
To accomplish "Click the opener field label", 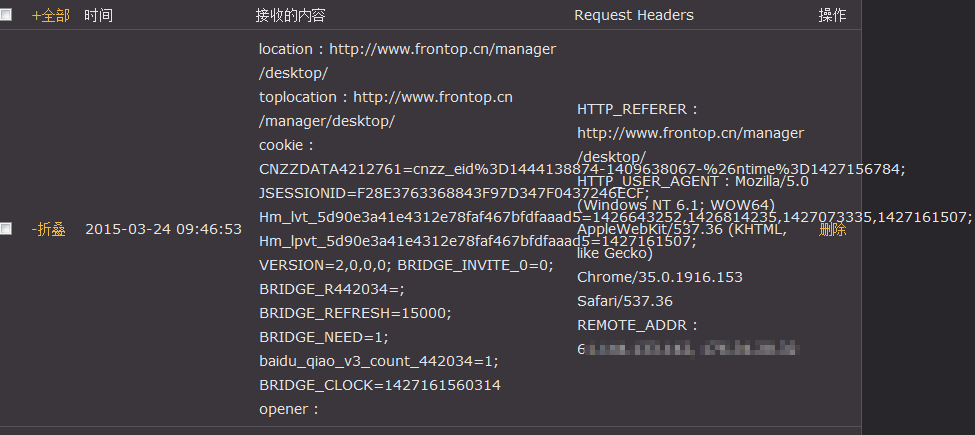I will point(289,410).
